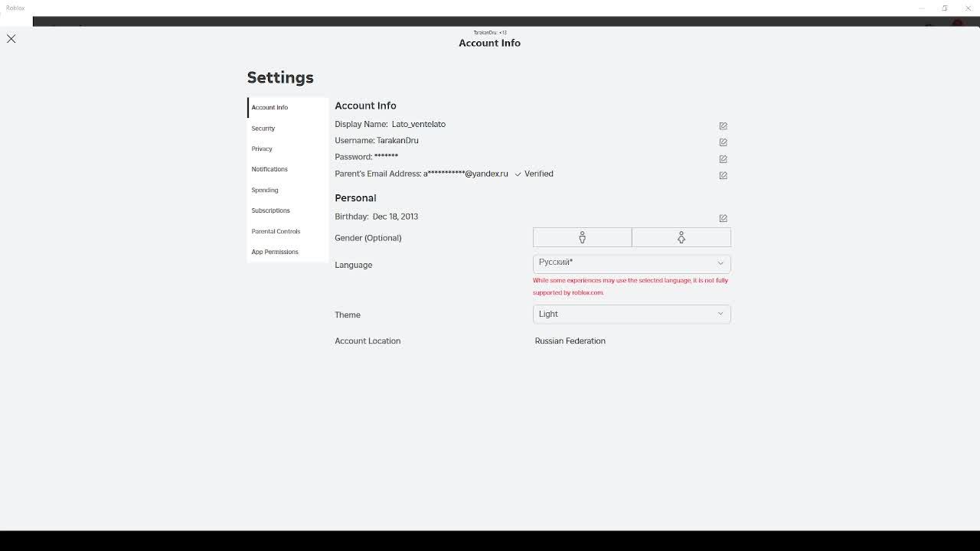Restore down the Roblox window

coord(945,8)
